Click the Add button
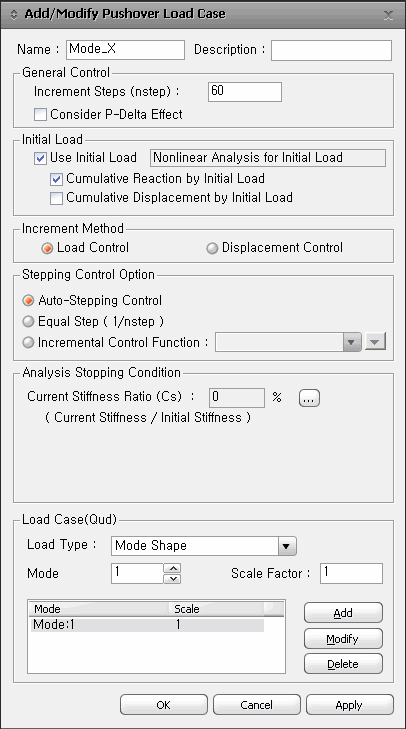The image size is (406, 729). pos(343,613)
